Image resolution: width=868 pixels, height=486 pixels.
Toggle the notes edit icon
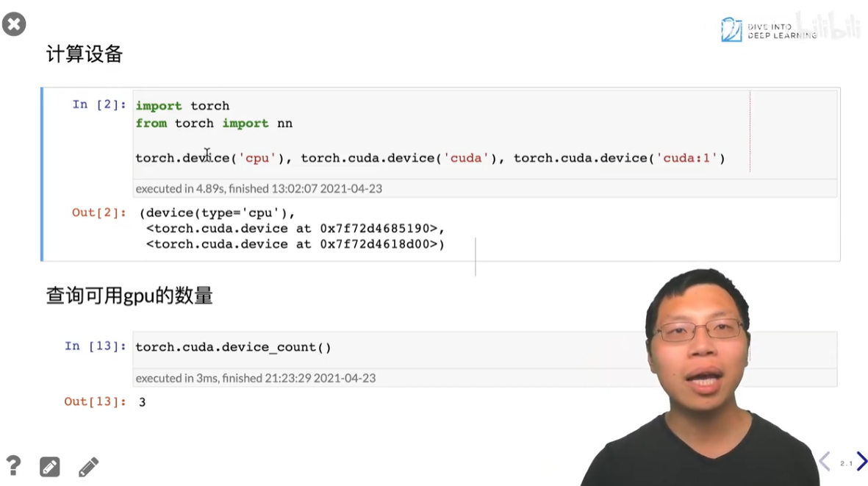50,467
